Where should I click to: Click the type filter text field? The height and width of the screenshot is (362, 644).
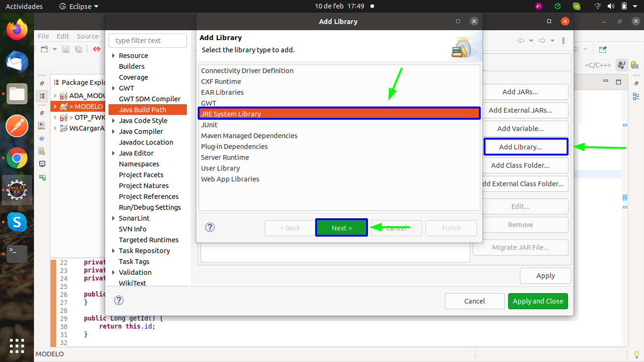[147, 41]
